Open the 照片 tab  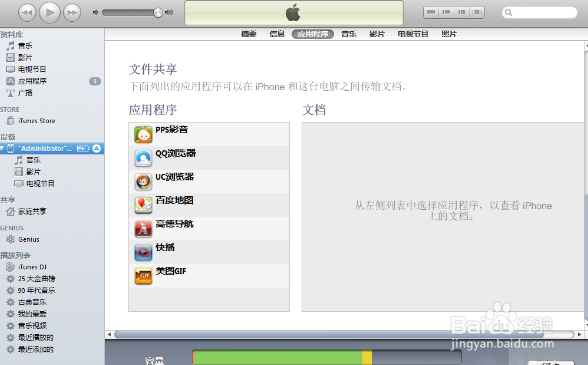pos(449,34)
